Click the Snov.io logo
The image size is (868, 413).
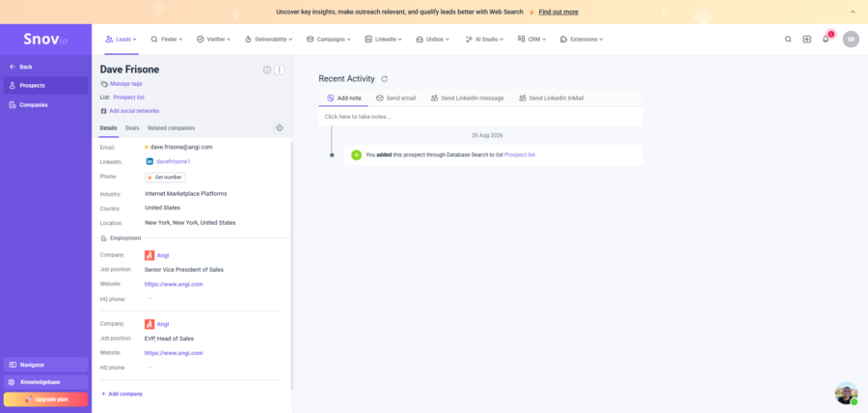click(x=45, y=40)
